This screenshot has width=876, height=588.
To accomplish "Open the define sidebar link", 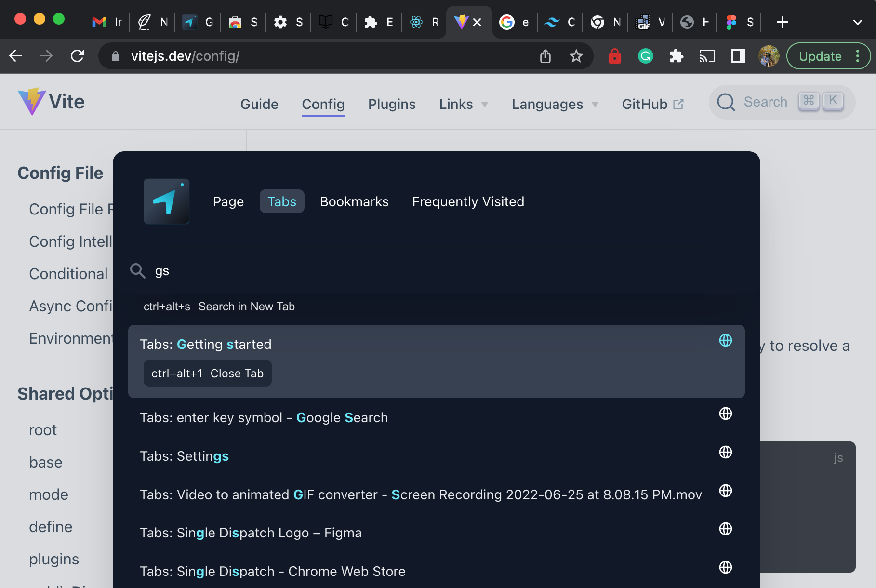I will 51,527.
